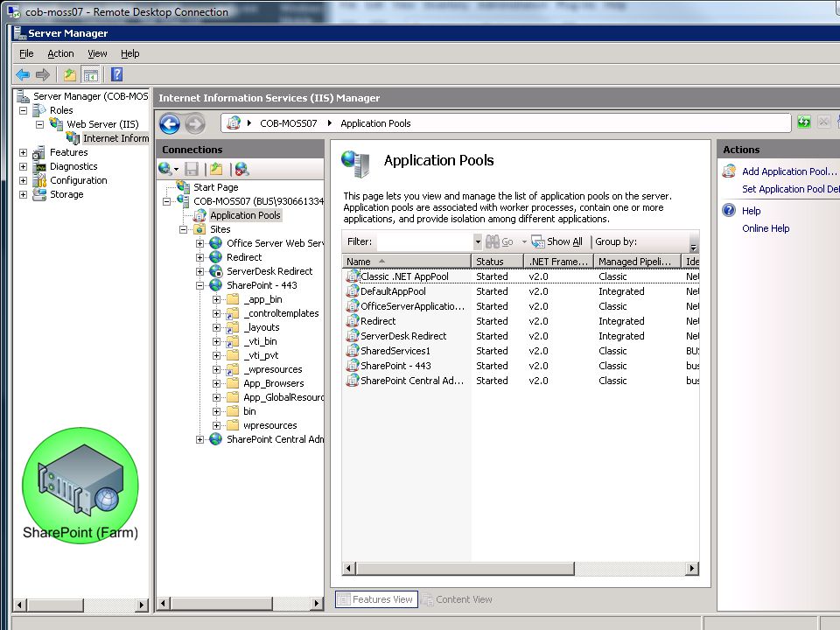This screenshot has height=630, width=840.
Task: Click COB-MOSS07 in the address breadcrumb
Action: point(288,123)
